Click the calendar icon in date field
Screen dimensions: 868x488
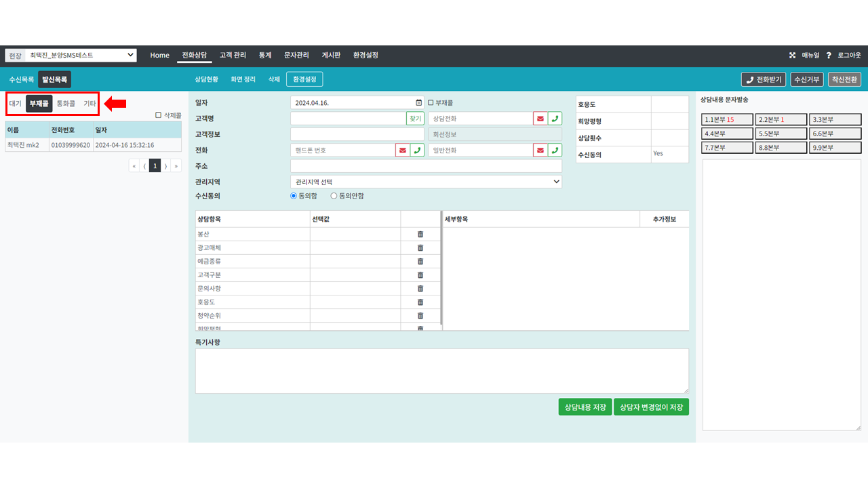click(x=418, y=103)
